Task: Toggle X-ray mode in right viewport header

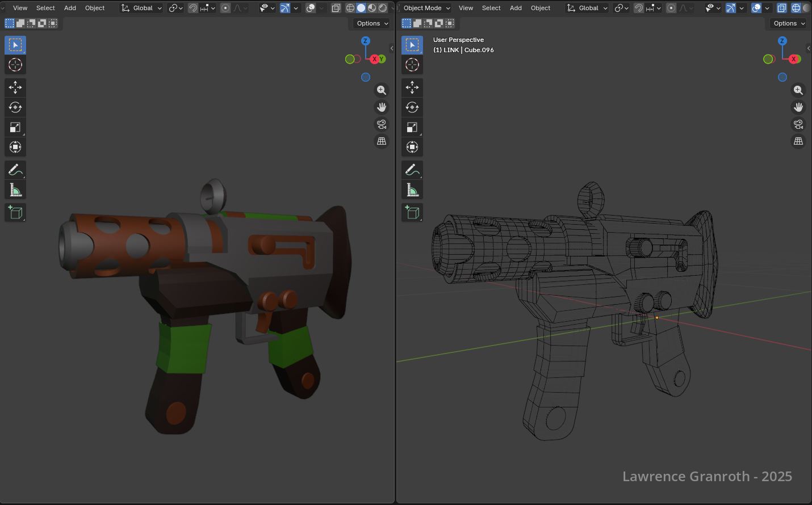Action: [782, 8]
